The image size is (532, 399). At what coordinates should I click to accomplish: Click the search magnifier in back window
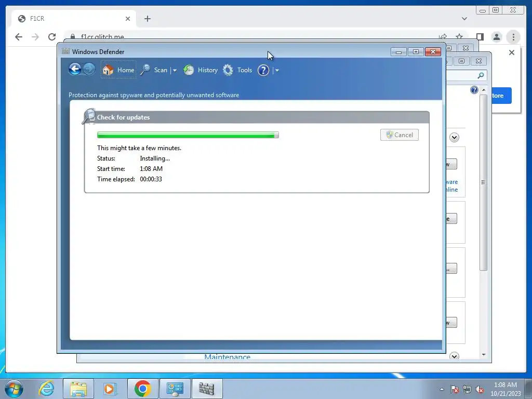tap(481, 75)
